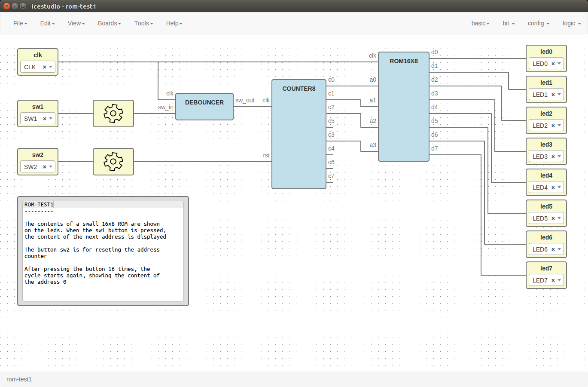Screen dimensions: 588x387
Task: Click the gear block connected to sw2
Action: 113,162
